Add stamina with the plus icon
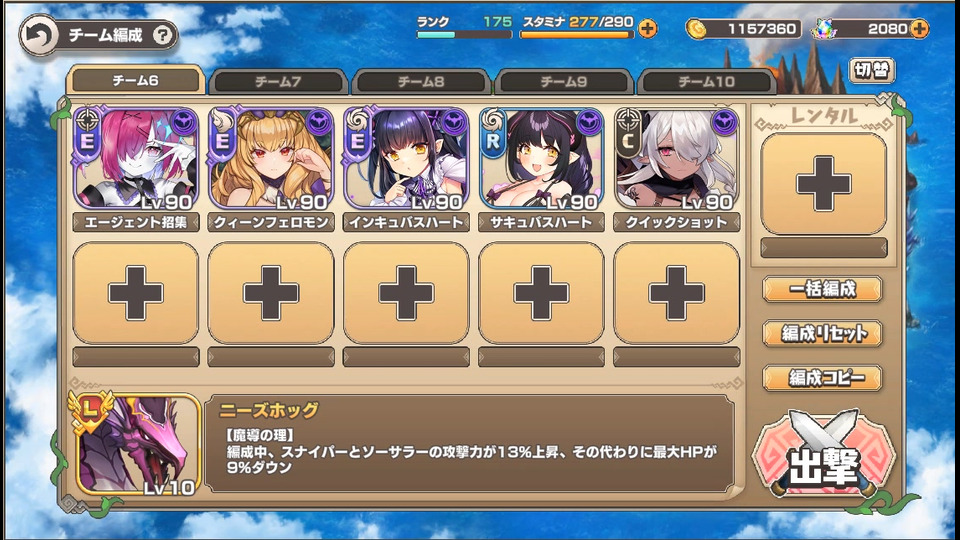This screenshot has width=960, height=540. pos(647,28)
